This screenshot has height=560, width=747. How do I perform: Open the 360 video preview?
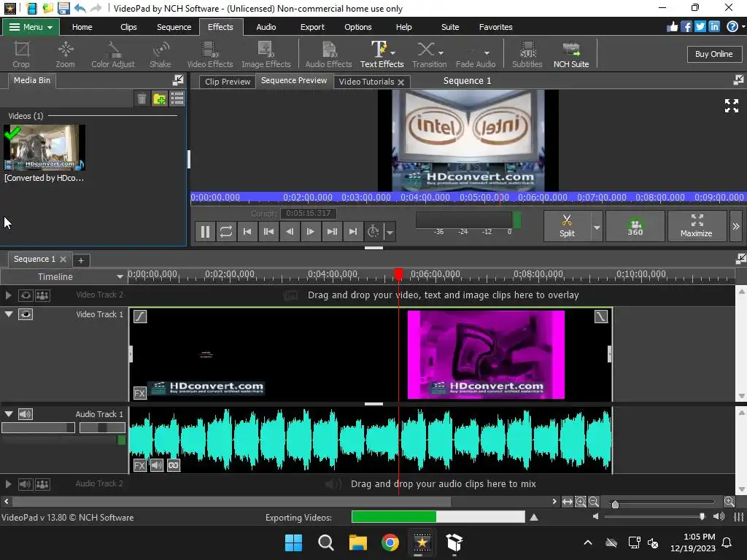pyautogui.click(x=635, y=226)
